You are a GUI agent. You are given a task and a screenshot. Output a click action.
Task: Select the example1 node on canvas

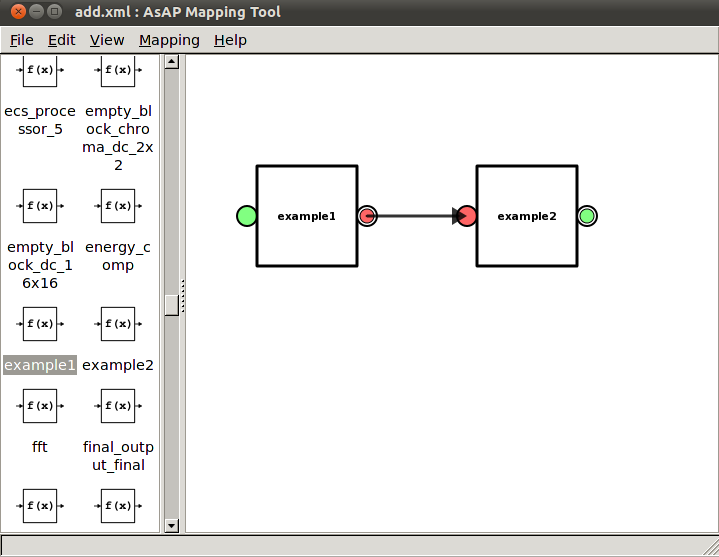pos(306,216)
